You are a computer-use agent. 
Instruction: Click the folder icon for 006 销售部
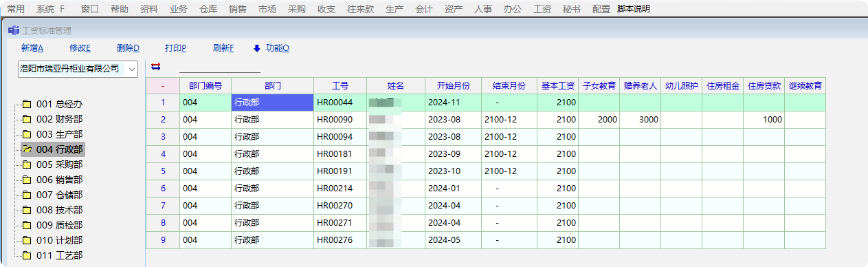pos(27,180)
